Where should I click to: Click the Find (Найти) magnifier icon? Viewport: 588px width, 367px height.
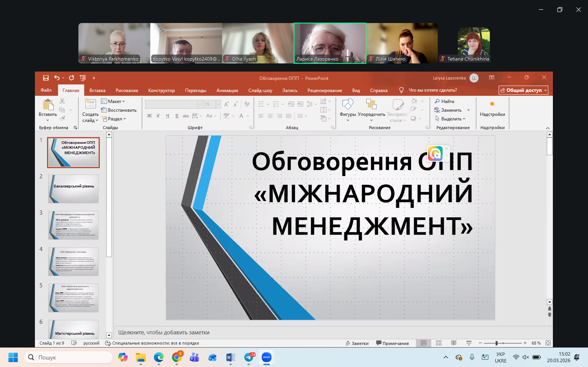[x=437, y=101]
